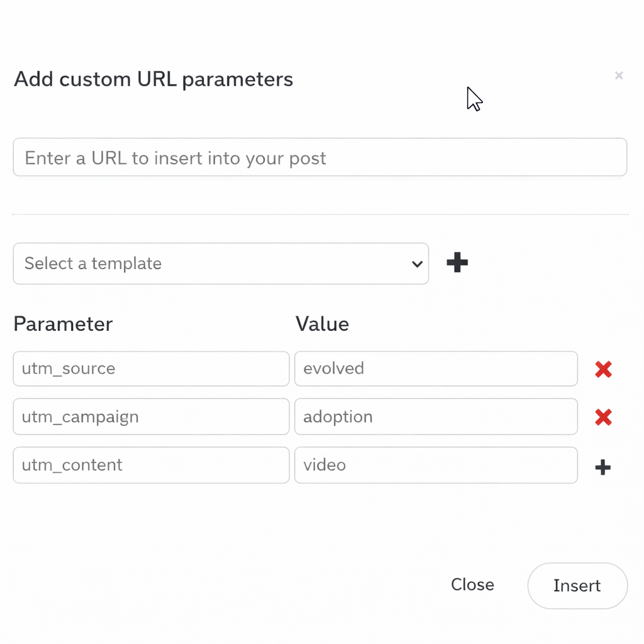Click the divider line below the URL field
Viewport: 644px width, 644px height.
pyautogui.click(x=321, y=214)
